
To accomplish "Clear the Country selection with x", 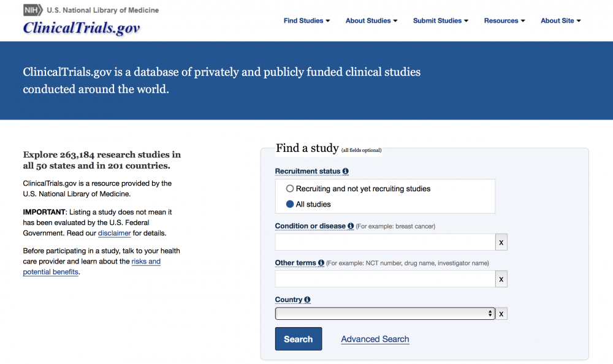I will tap(501, 314).
